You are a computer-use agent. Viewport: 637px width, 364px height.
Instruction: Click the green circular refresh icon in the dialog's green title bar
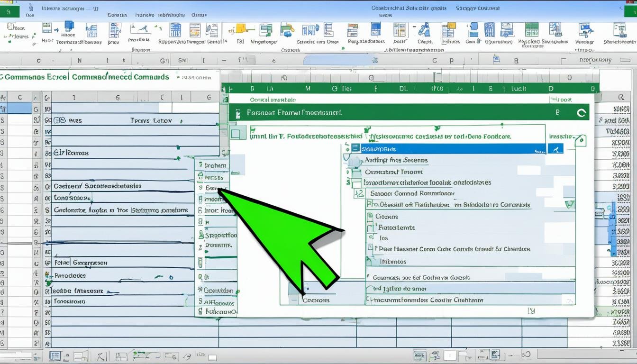click(581, 113)
